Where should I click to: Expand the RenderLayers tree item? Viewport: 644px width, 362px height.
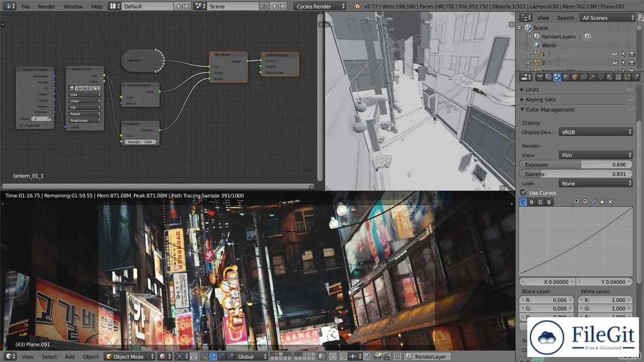(529, 37)
